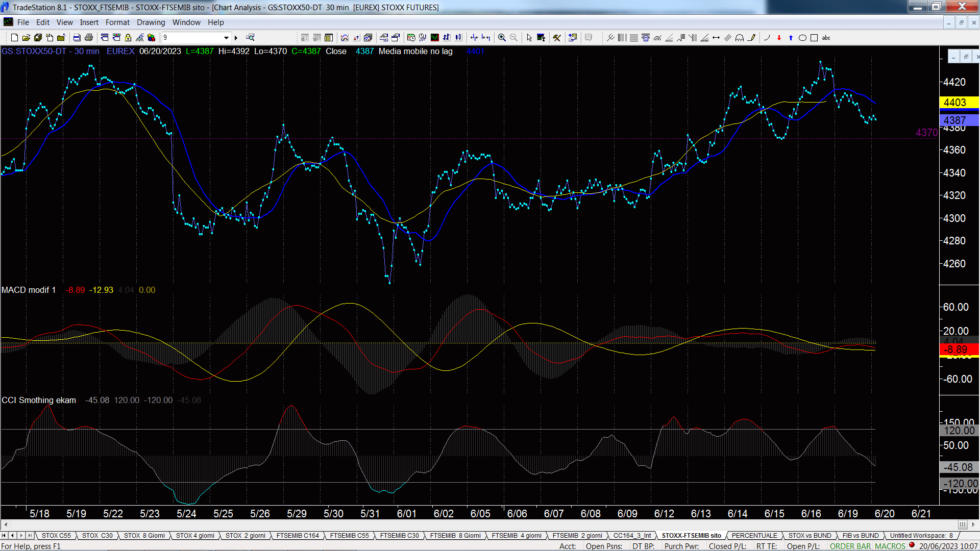Click the colored cubes icon
Viewport: 980px width, 551px height.
(152, 38)
